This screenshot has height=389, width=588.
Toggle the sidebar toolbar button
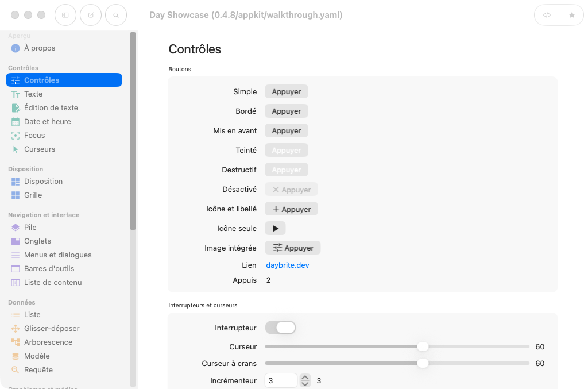(x=65, y=15)
